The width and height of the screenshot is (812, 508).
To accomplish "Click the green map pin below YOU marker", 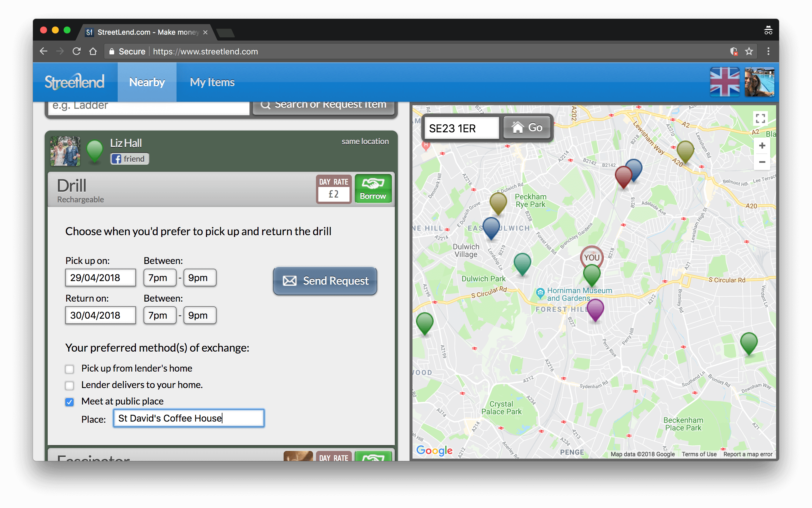I will click(x=592, y=275).
